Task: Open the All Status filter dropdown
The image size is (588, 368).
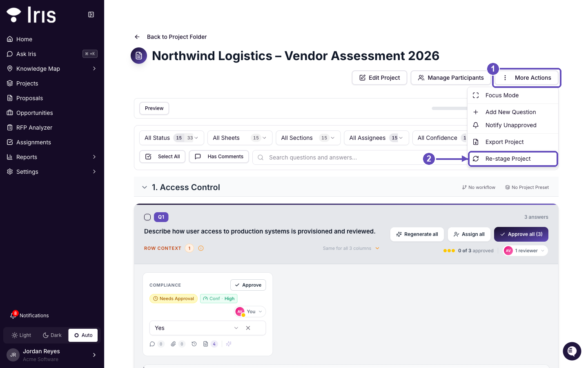Action: [171, 138]
